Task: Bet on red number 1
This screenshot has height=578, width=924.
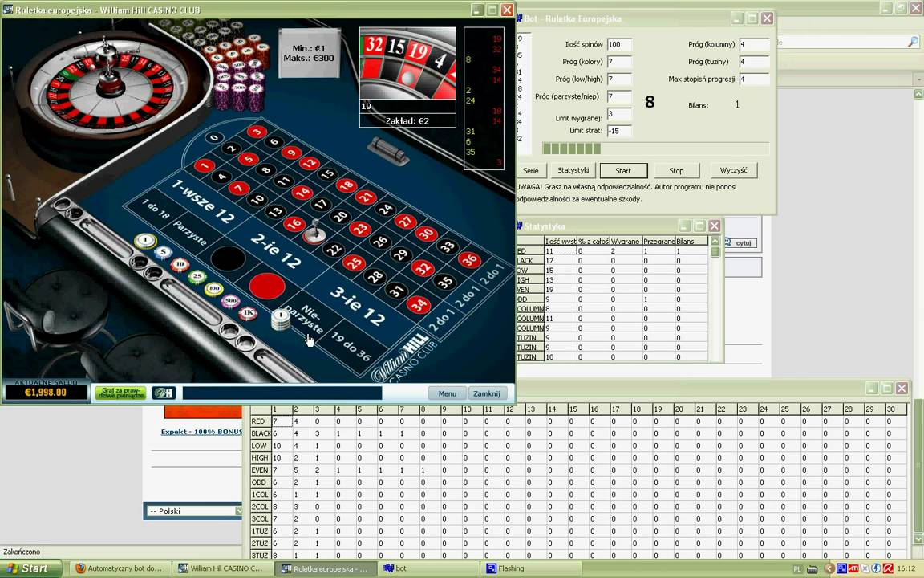Action: (204, 165)
